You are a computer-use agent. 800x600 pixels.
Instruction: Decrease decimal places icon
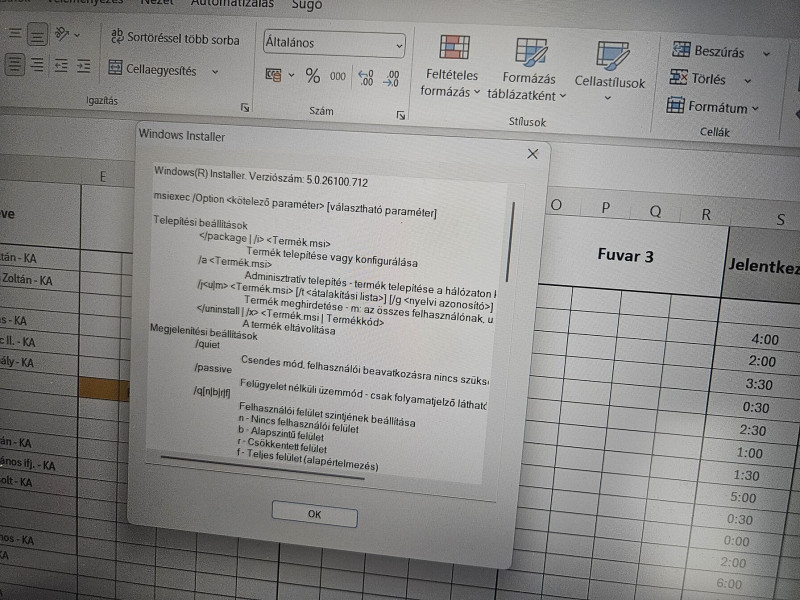click(x=392, y=79)
